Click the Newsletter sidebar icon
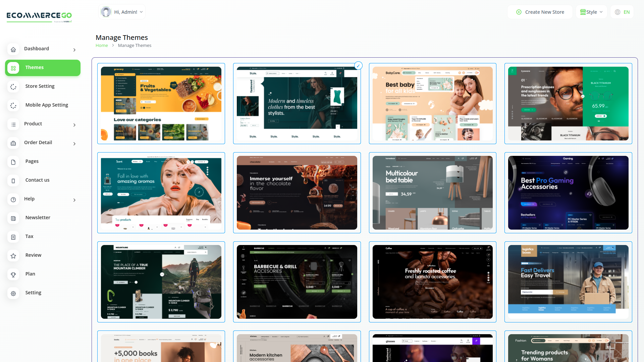 point(13,218)
